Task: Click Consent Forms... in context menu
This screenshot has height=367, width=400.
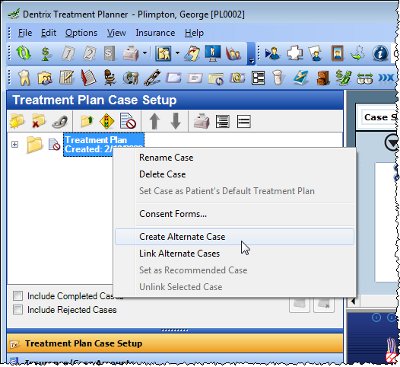Action: pos(173,214)
